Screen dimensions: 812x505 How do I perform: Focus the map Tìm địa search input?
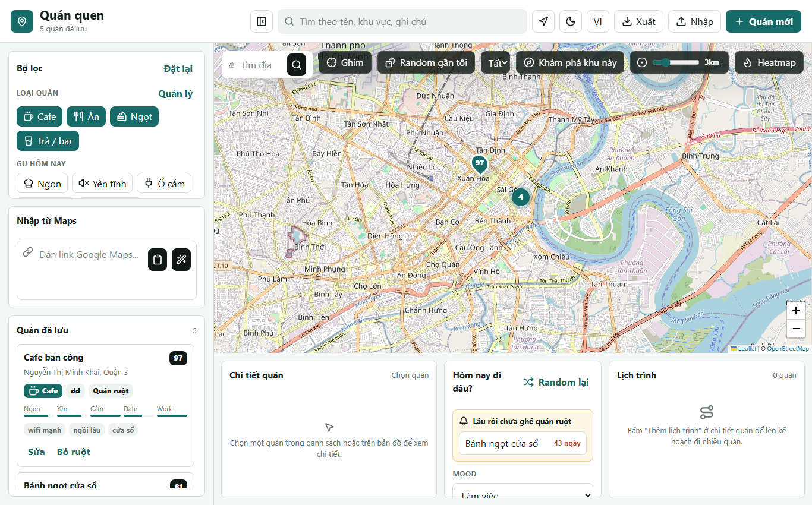(x=256, y=65)
